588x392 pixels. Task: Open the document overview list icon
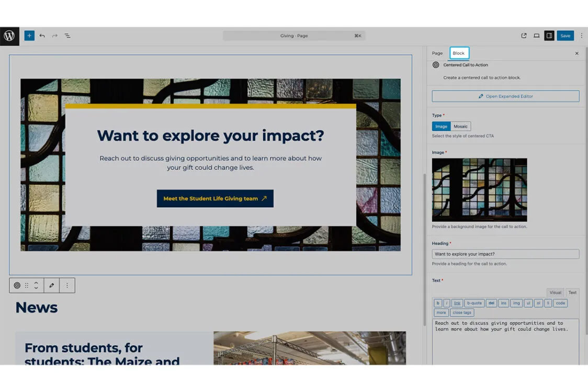67,36
